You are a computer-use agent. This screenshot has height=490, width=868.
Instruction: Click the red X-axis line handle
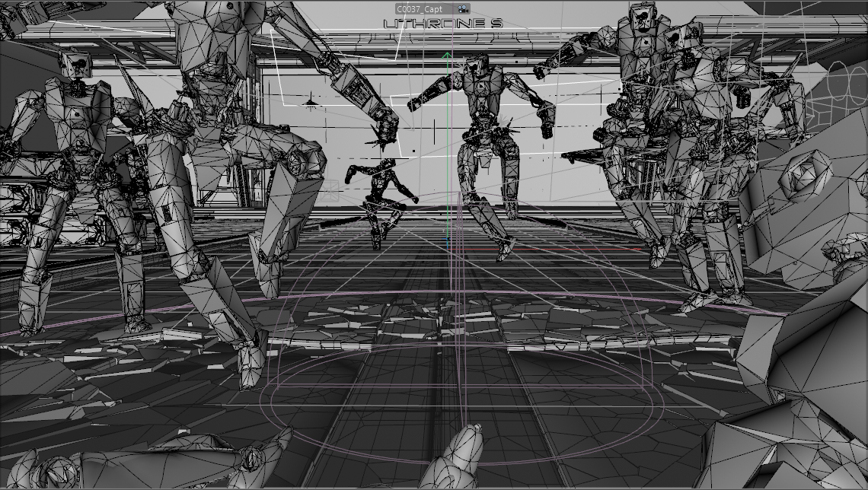[x=544, y=250]
